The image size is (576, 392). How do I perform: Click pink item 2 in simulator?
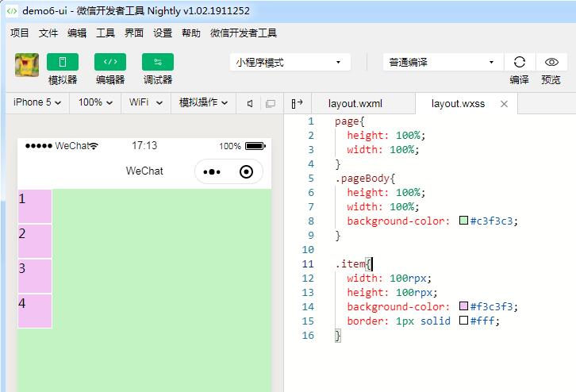(35, 241)
